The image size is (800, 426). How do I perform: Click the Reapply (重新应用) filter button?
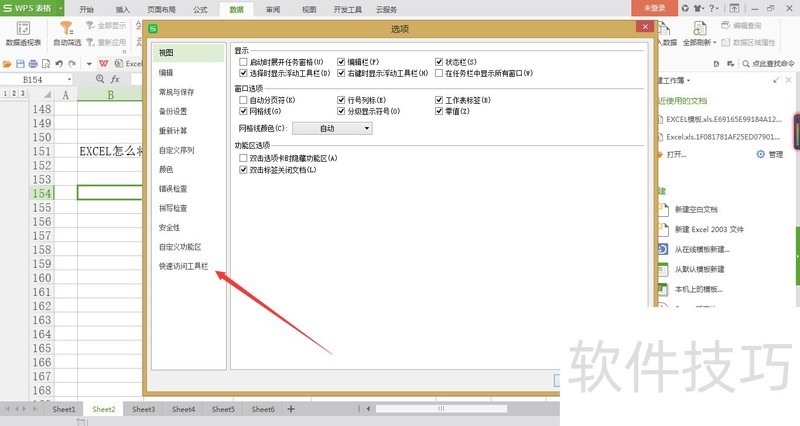click(x=106, y=42)
